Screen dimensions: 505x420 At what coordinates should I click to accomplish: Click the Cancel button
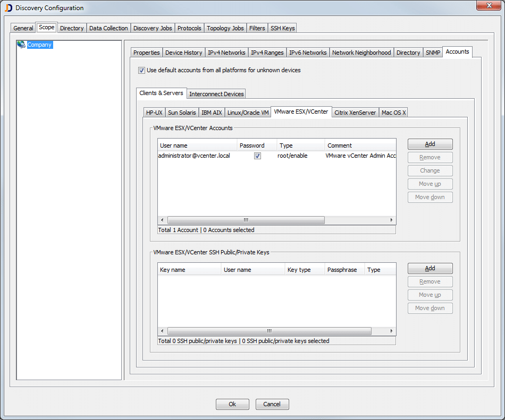(272, 404)
